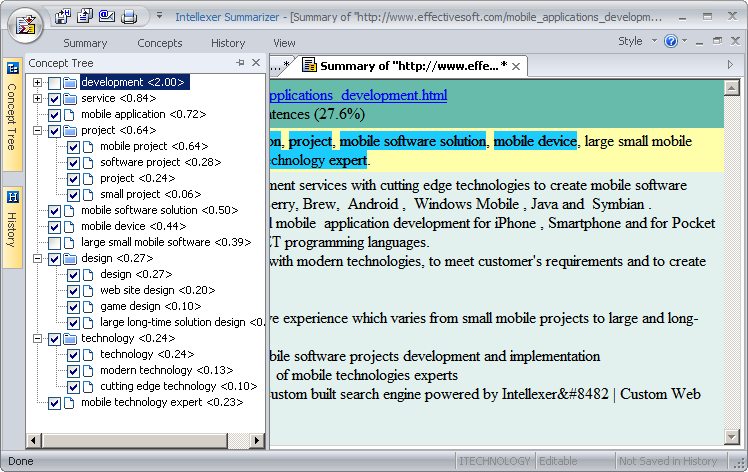The width and height of the screenshot is (748, 472).
Task: Open the View ribbon tab
Action: 284,43
